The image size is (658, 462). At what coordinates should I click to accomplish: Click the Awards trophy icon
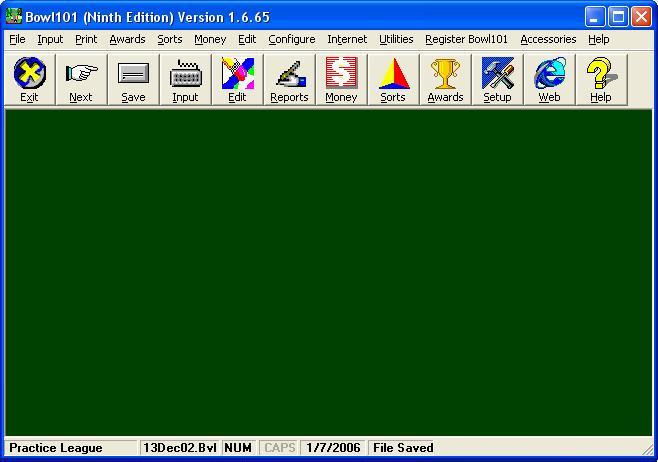tap(445, 79)
